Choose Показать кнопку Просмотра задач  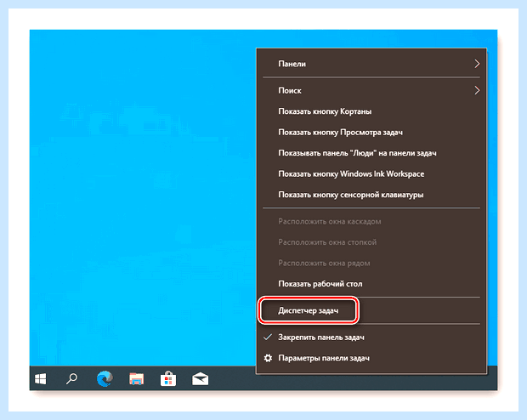tap(340, 132)
